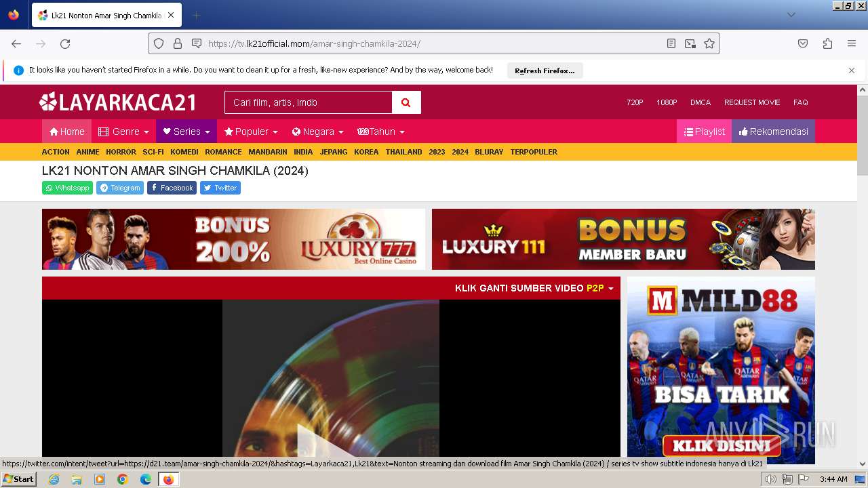Select the KOREA category link
Viewport: 868px width, 488px height.
click(366, 152)
